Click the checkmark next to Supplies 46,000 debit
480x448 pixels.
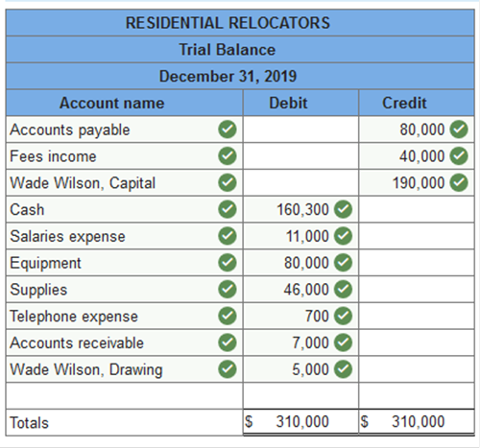tap(343, 290)
